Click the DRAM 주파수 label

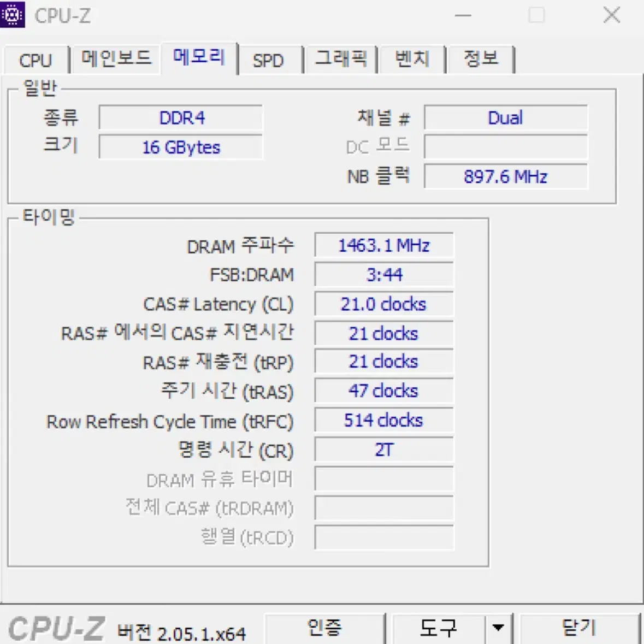point(240,246)
